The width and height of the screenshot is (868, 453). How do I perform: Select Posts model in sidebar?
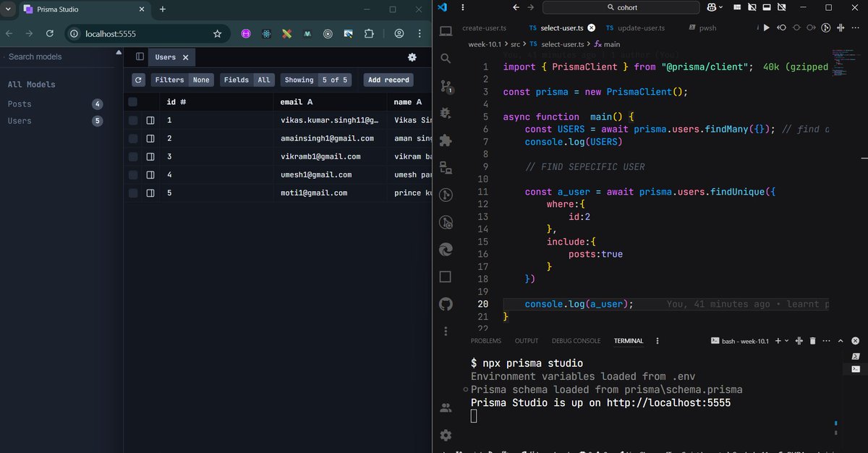coord(54,104)
